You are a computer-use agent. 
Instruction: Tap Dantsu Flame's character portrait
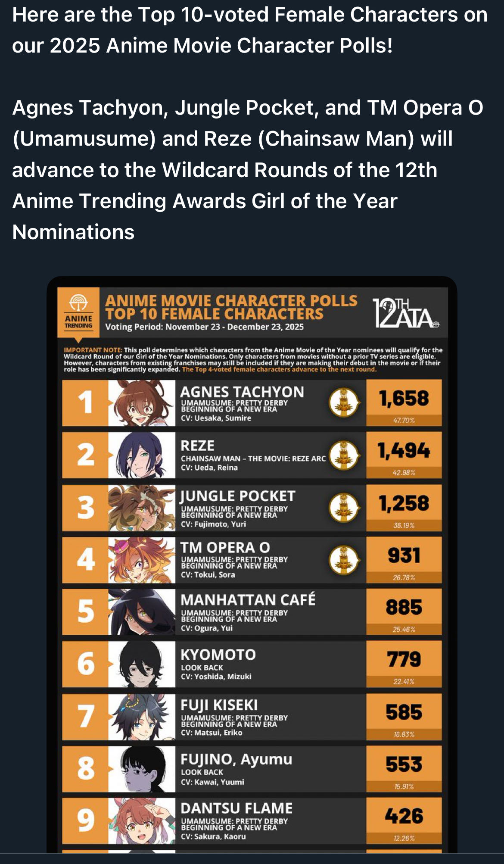pos(142,821)
